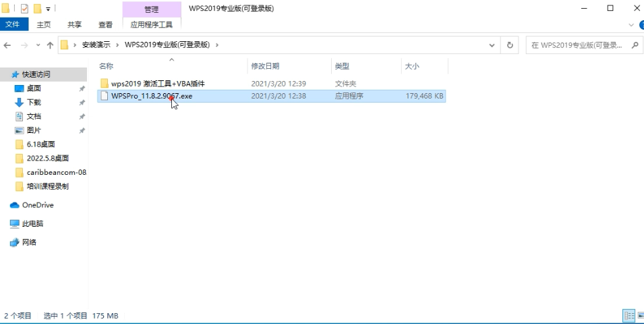
Task: Click the OneDrive cloud icon
Action: click(14, 205)
